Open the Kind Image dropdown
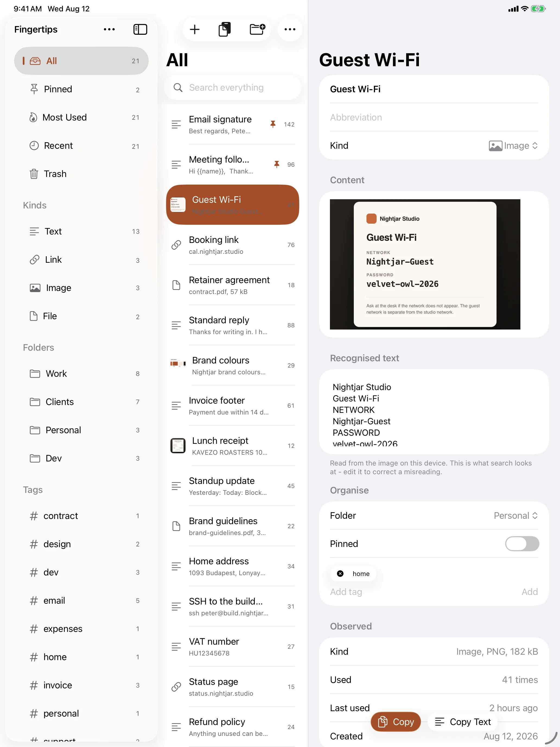This screenshot has width=560, height=747. (513, 145)
